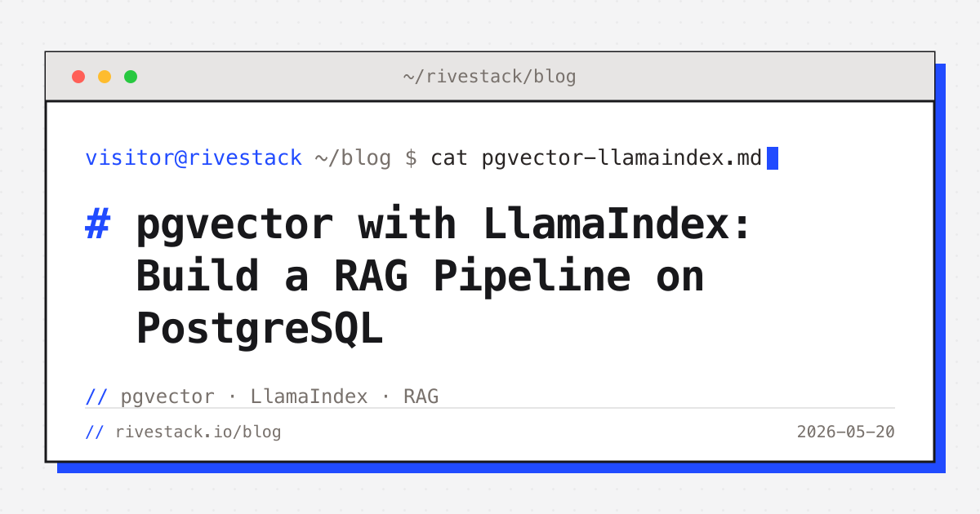
Task: Click the yellow minimize window dot
Action: [105, 77]
